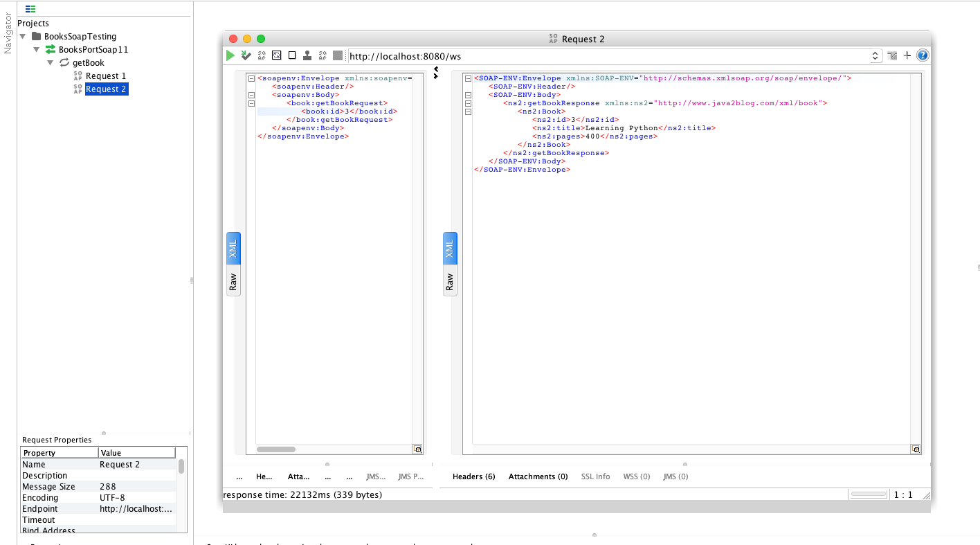The width and height of the screenshot is (980, 545).
Task: Click the stamp-shaped toolbar icon
Action: tap(307, 55)
